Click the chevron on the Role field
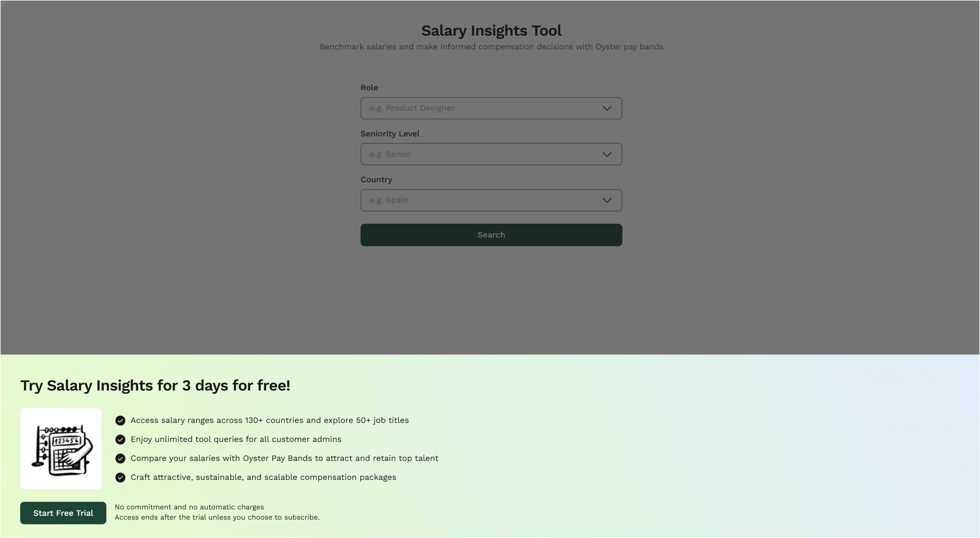 pos(607,108)
